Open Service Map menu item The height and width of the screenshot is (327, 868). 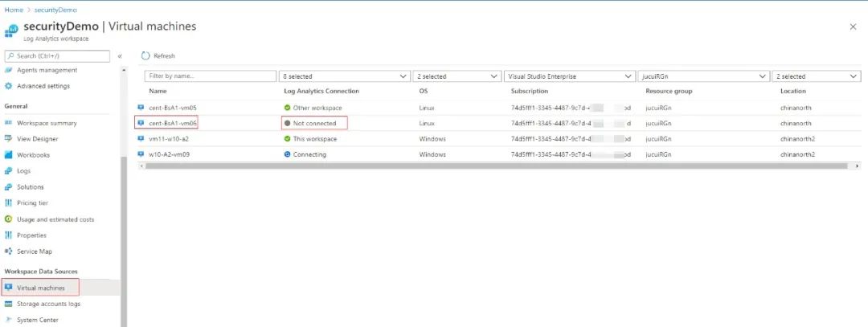click(35, 251)
